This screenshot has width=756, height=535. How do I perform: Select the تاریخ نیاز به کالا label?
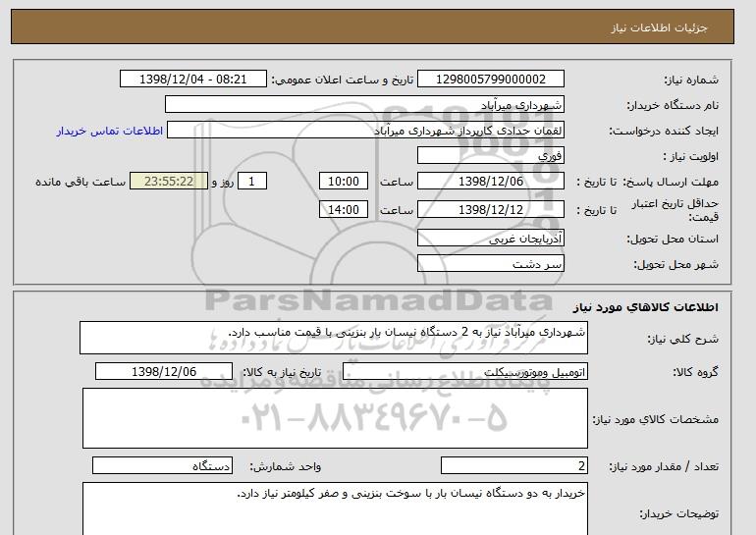pyautogui.click(x=282, y=372)
